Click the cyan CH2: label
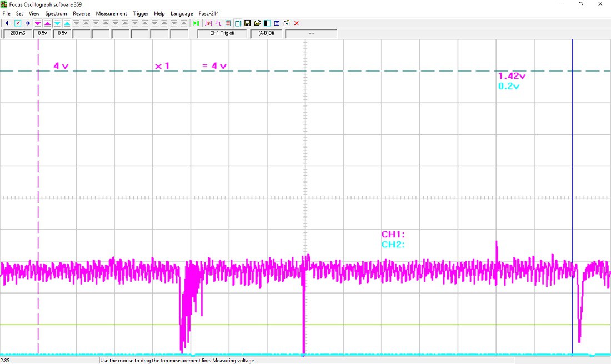This screenshot has height=364, width=611. [x=393, y=245]
